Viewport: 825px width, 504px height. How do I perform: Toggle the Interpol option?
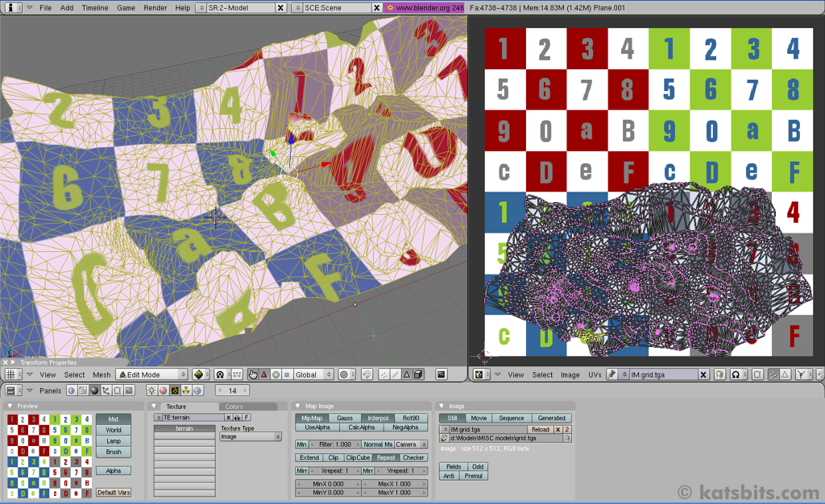378,419
